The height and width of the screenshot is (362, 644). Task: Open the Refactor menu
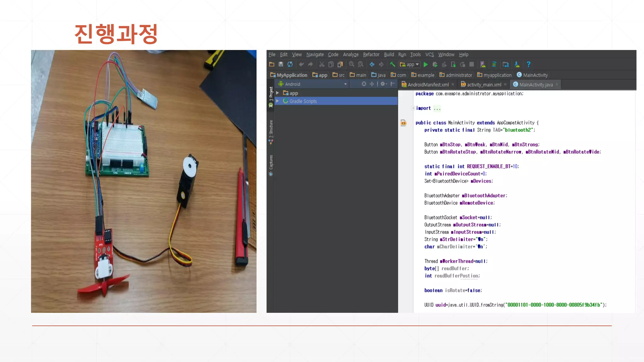click(x=371, y=55)
